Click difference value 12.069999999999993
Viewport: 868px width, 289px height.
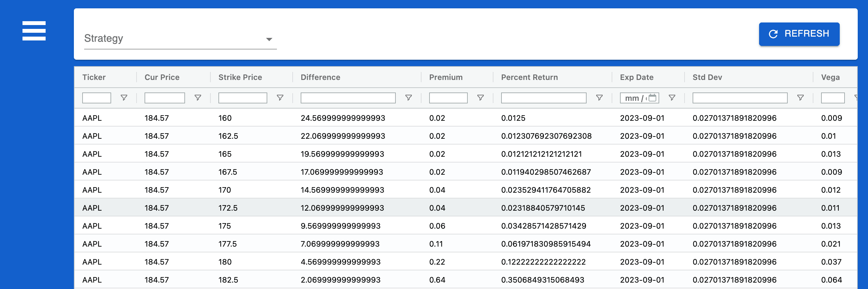coord(342,208)
